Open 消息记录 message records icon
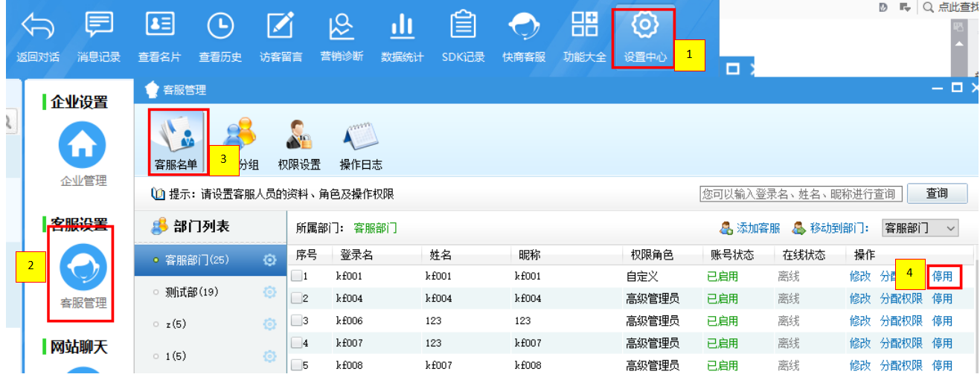This screenshot has height=380, width=980. 98,27
